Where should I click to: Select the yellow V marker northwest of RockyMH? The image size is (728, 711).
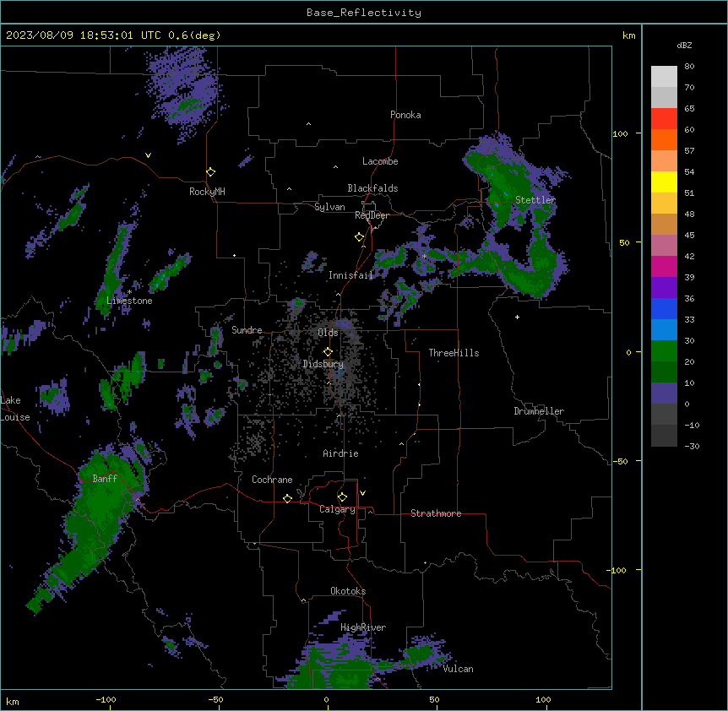click(148, 155)
